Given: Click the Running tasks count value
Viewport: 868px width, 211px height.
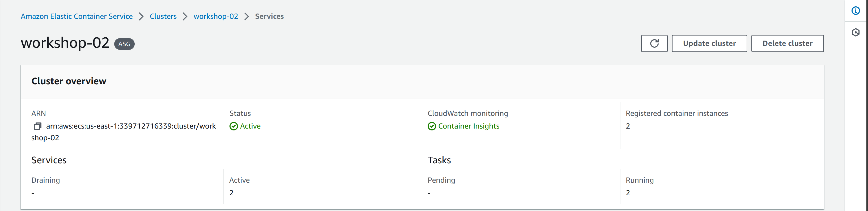Looking at the screenshot, I should (628, 192).
